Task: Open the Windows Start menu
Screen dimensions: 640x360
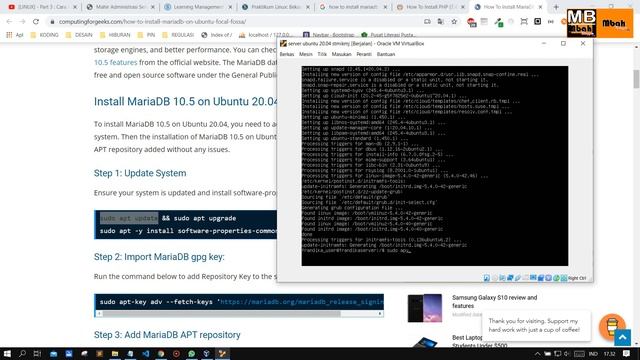Action: pyautogui.click(x=7, y=353)
